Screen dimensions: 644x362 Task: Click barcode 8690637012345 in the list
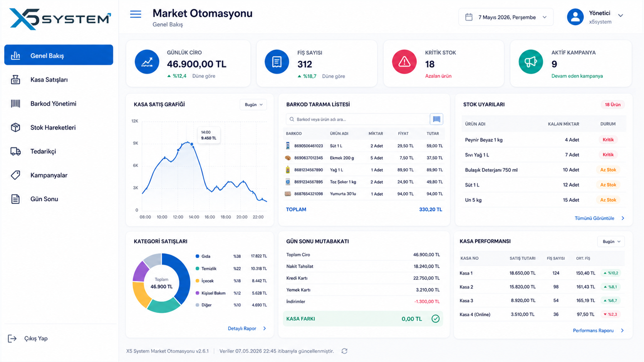pos(309,158)
